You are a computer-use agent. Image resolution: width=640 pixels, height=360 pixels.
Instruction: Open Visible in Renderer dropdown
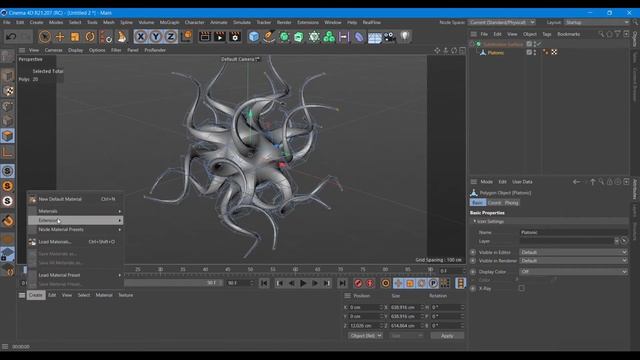coord(573,261)
